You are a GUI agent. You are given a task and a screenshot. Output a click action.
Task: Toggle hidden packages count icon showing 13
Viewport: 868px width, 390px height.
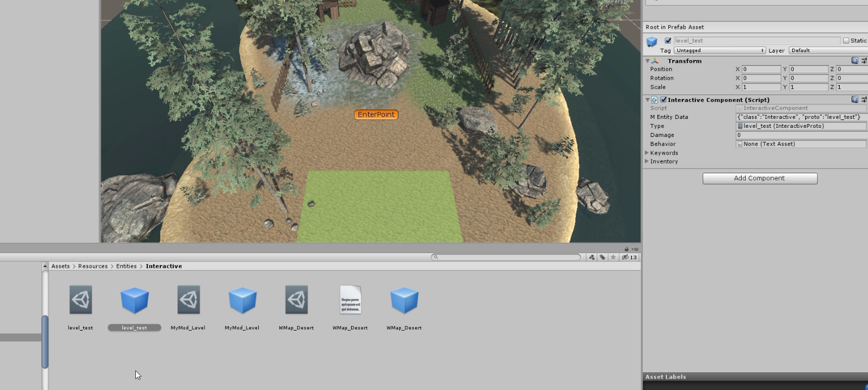tap(629, 257)
